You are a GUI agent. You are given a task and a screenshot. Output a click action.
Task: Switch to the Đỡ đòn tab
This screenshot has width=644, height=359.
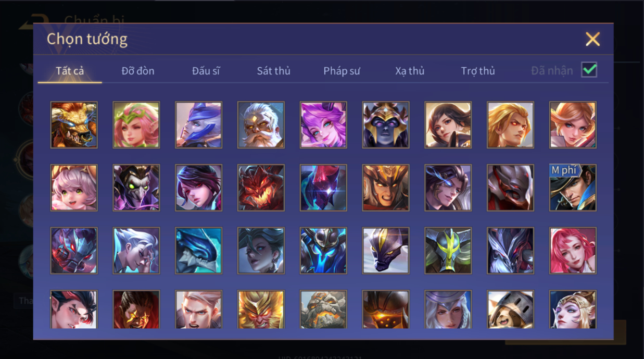pyautogui.click(x=138, y=71)
